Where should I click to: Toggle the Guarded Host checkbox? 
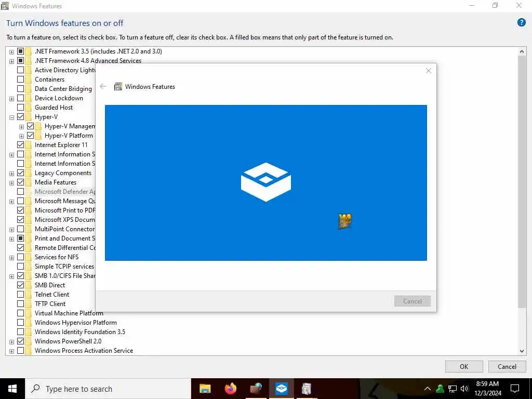[20, 108]
